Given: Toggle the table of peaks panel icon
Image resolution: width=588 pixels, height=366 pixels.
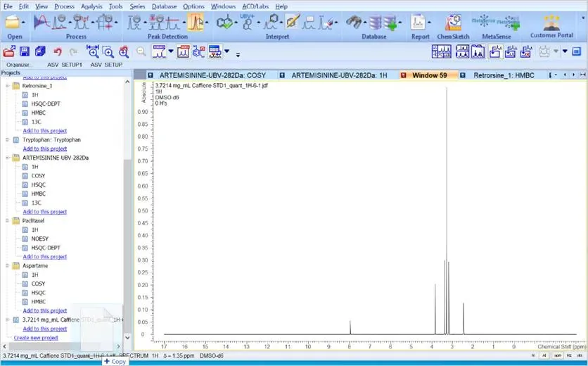Looking at the screenshot, I should (215, 51).
